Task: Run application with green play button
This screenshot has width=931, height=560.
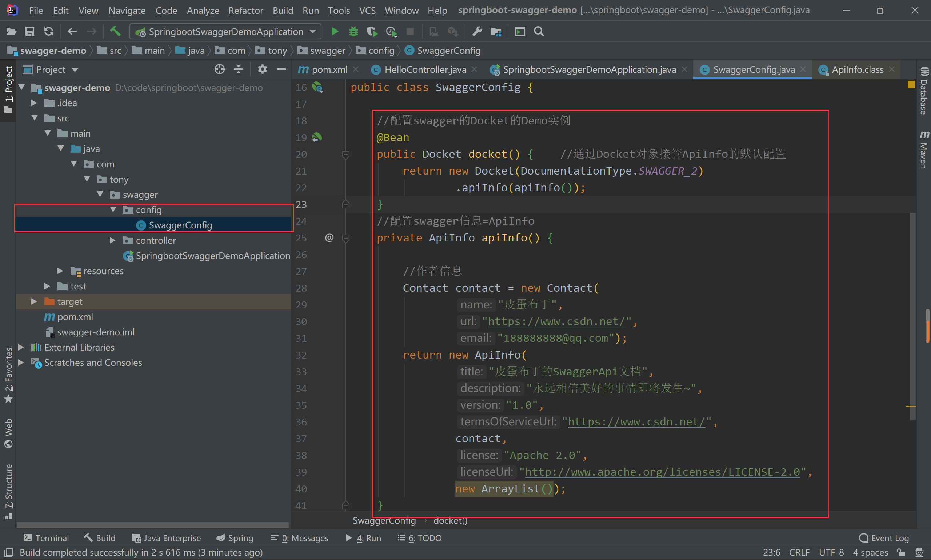Action: click(x=334, y=31)
